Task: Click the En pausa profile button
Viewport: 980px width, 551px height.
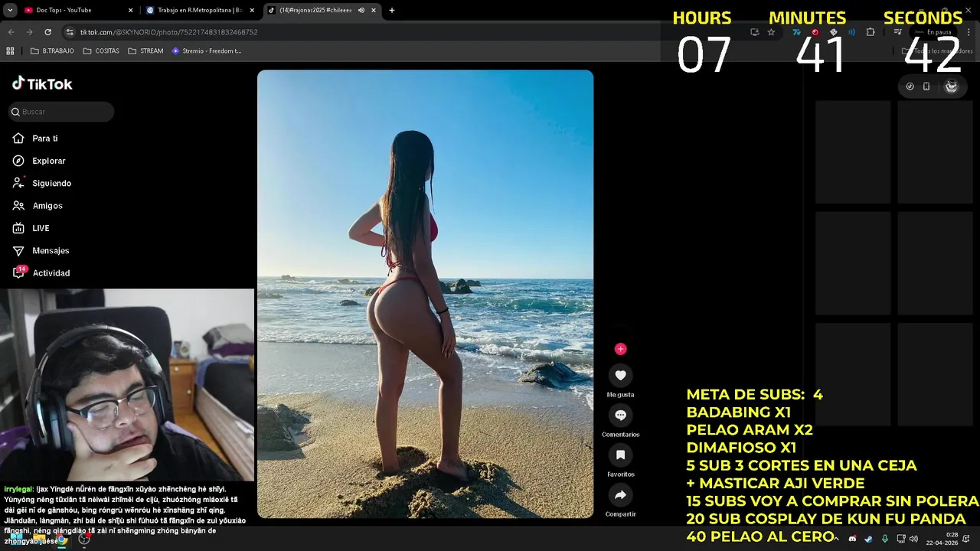Action: tap(934, 32)
